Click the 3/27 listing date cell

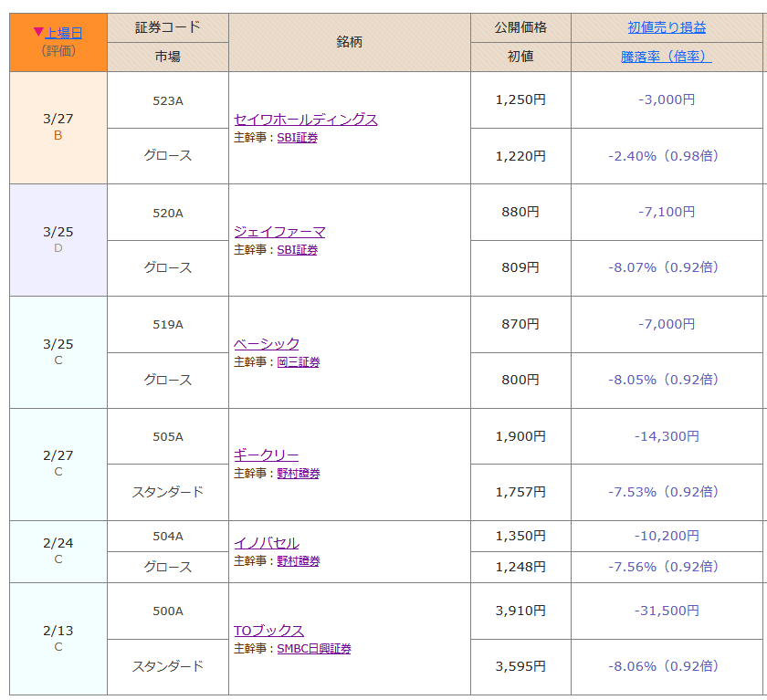point(58,128)
